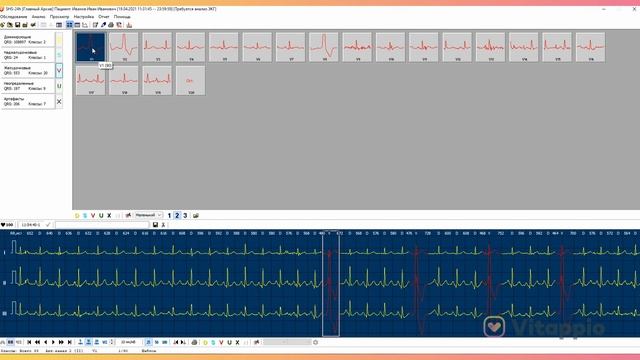Mark classes as U in the middle toolbar
This screenshot has width=640, height=360.
[101, 216]
